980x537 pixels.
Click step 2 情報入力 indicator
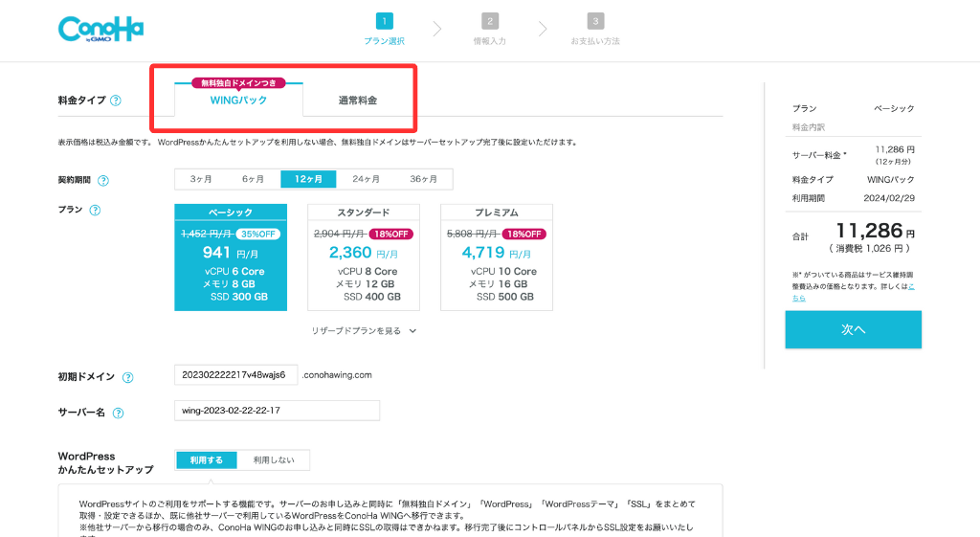pos(490,29)
